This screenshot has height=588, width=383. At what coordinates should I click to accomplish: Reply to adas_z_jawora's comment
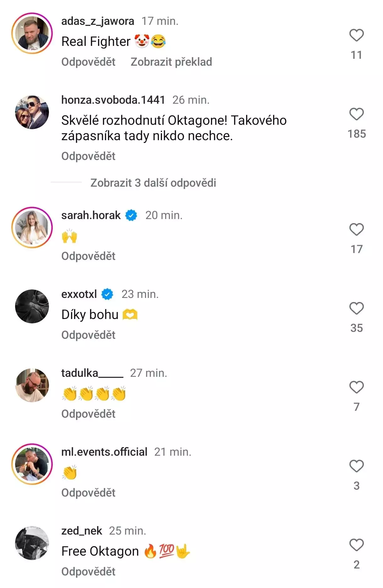pos(88,62)
